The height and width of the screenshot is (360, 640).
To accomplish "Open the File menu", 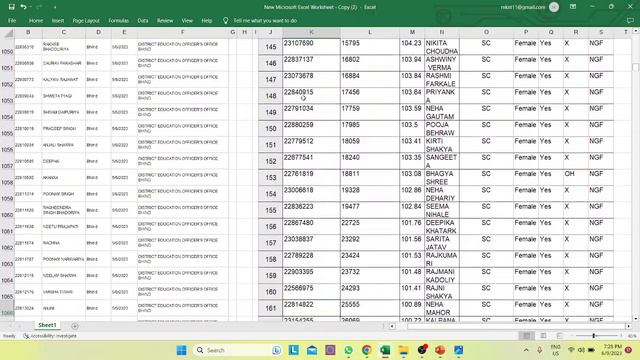I will [12, 20].
